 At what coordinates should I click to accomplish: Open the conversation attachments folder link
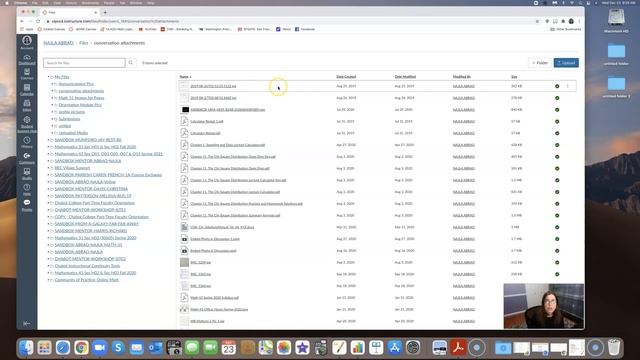click(81, 91)
